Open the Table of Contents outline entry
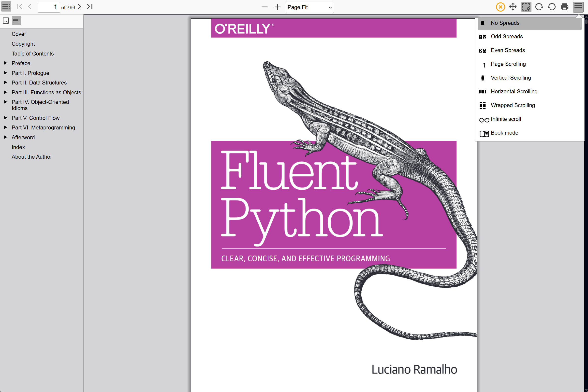Image resolution: width=588 pixels, height=392 pixels. [32, 54]
